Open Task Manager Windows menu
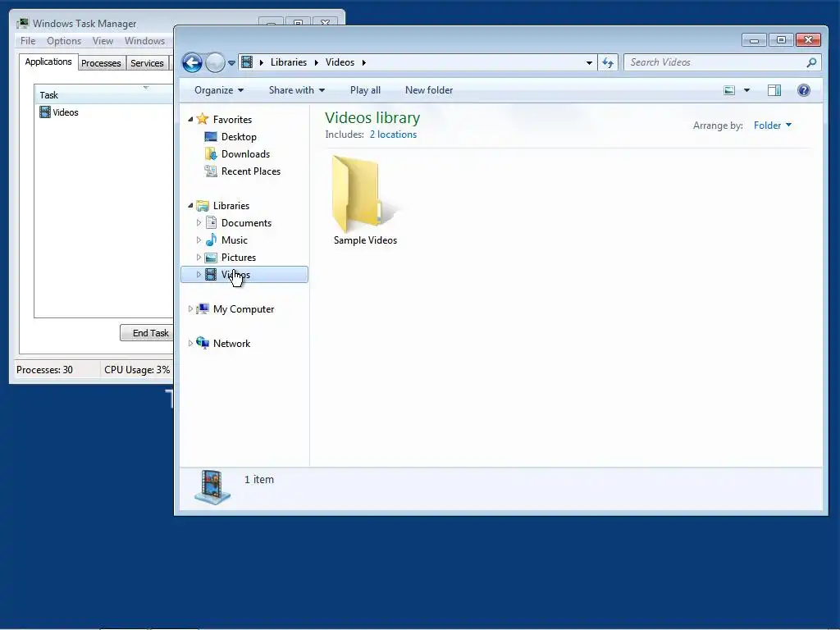The width and height of the screenshot is (840, 630). coord(144,41)
